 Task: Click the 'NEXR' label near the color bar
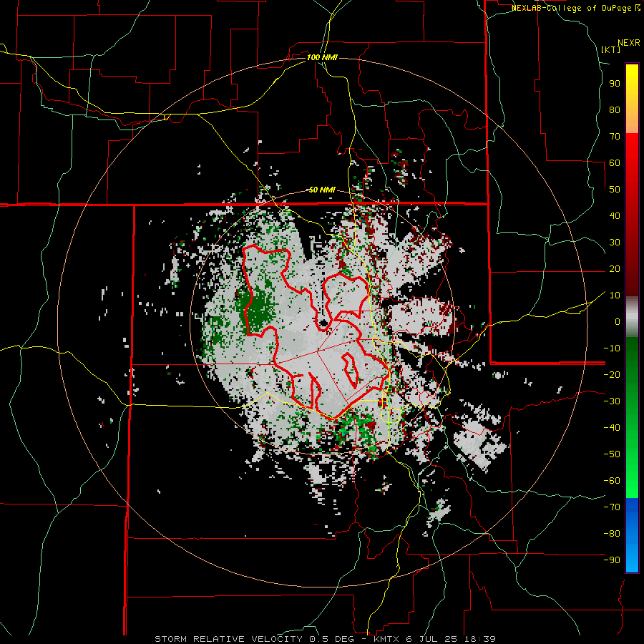point(629,43)
